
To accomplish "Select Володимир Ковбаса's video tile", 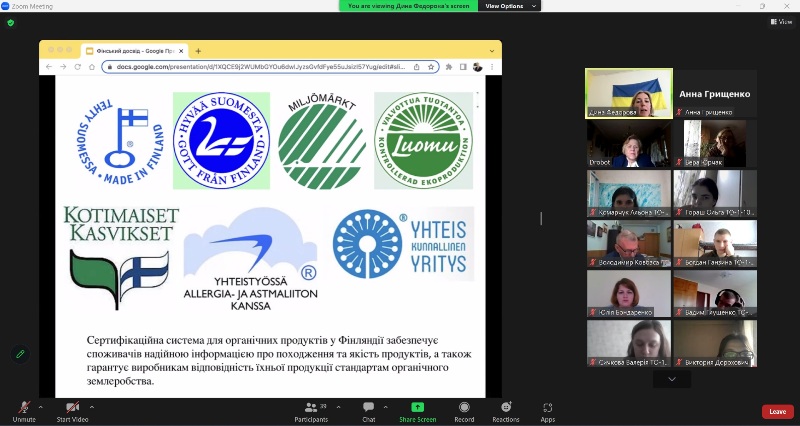I will 629,243.
